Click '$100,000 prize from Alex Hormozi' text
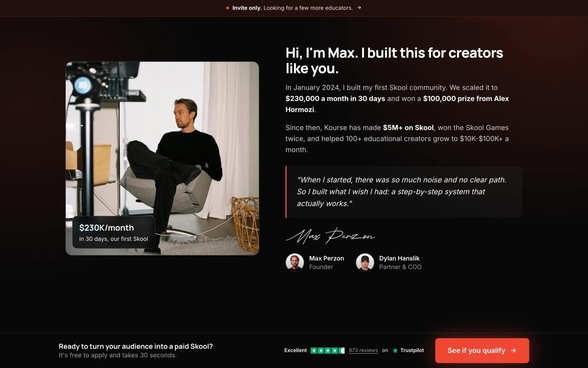Image resolution: width=588 pixels, height=368 pixels. click(x=397, y=104)
